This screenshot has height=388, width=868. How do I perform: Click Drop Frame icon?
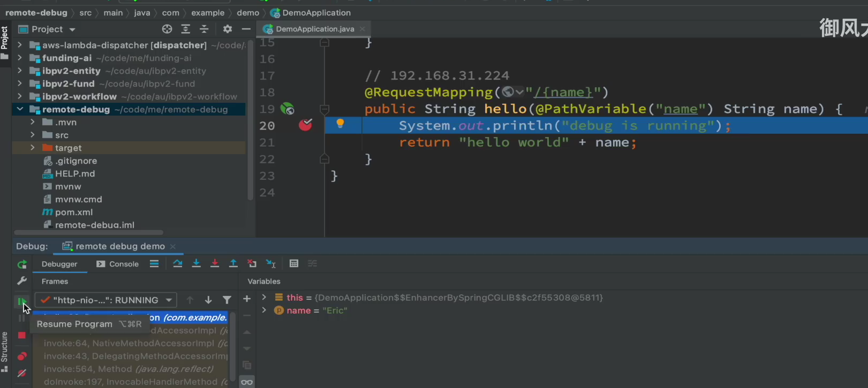[x=252, y=263]
